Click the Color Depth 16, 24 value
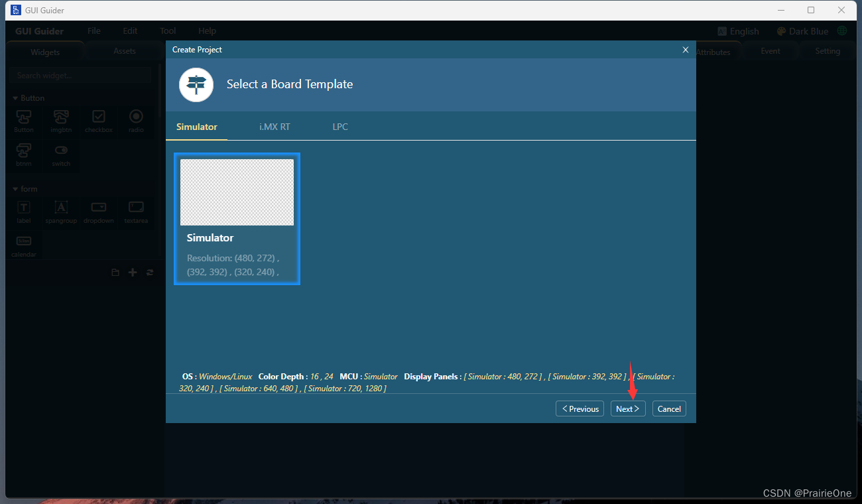Image resolution: width=862 pixels, height=504 pixels. coord(322,377)
